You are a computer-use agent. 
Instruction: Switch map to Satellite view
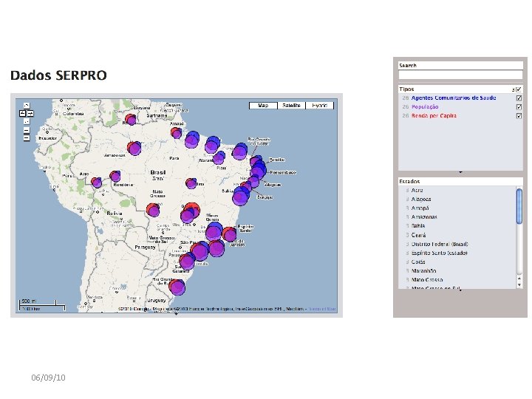[x=291, y=106]
